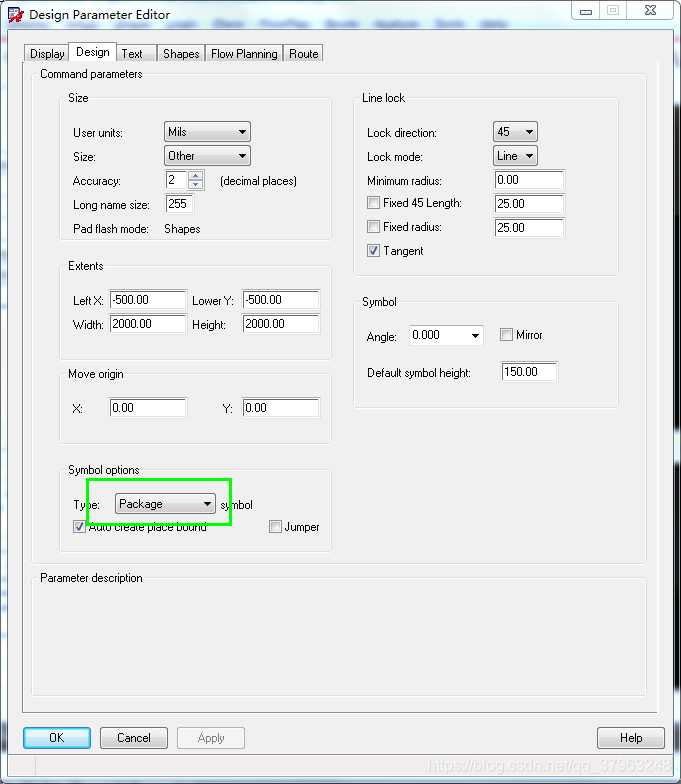Open the User units dropdown
This screenshot has width=681, height=784.
click(207, 132)
